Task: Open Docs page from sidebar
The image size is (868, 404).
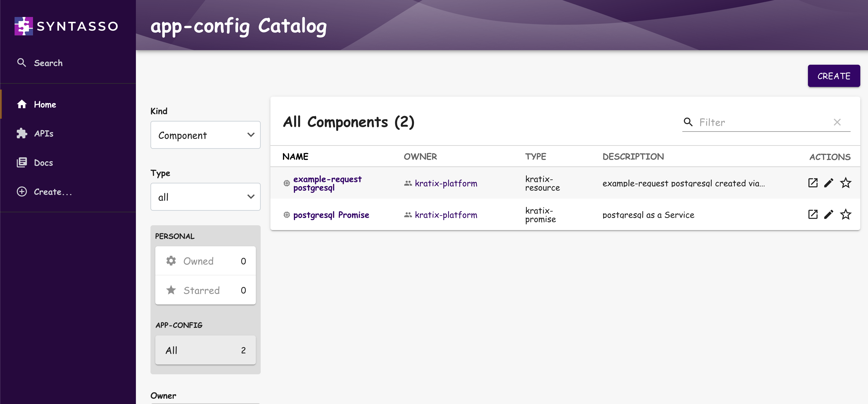Action: tap(68, 162)
